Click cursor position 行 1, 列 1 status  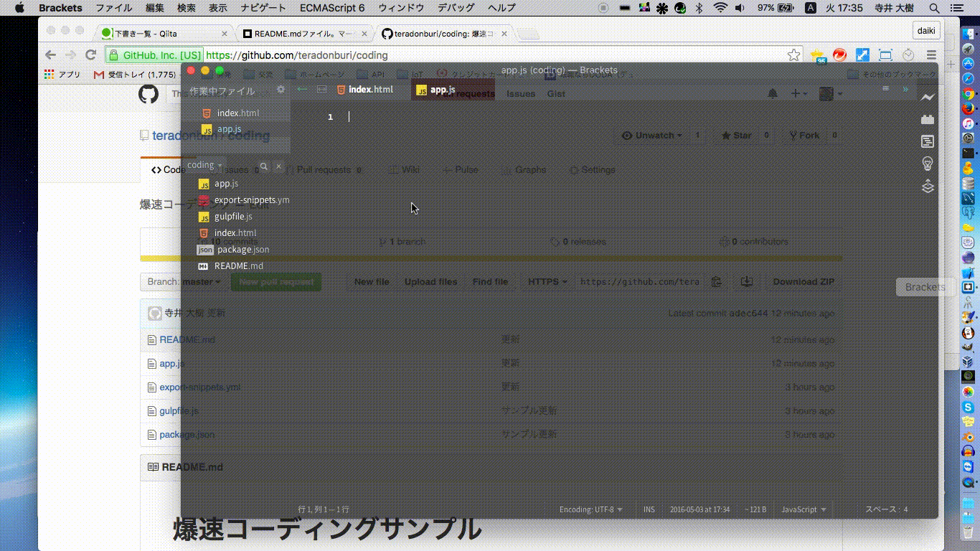[x=324, y=509]
